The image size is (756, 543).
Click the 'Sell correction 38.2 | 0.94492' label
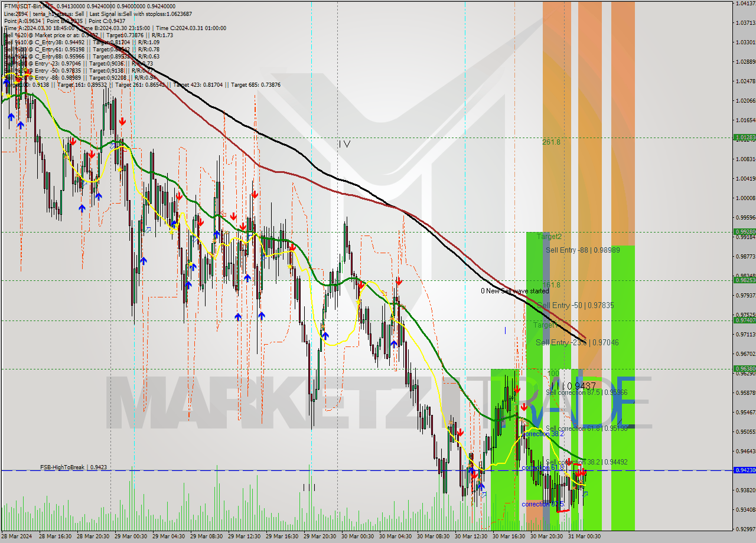point(586,462)
